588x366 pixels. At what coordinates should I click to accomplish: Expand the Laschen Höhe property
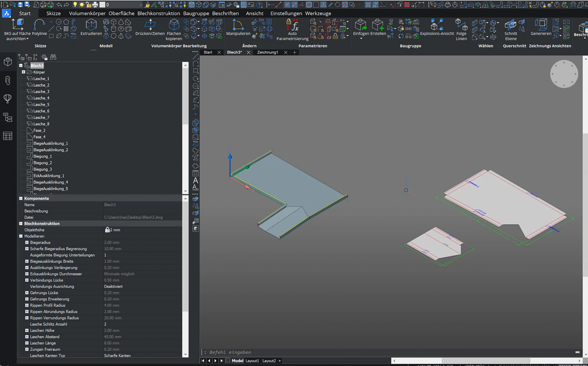click(27, 331)
